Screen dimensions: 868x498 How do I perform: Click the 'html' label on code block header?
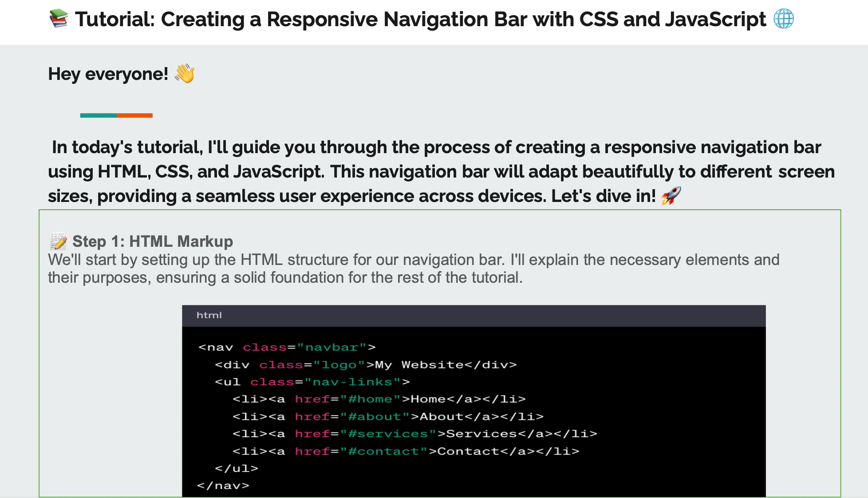point(209,315)
